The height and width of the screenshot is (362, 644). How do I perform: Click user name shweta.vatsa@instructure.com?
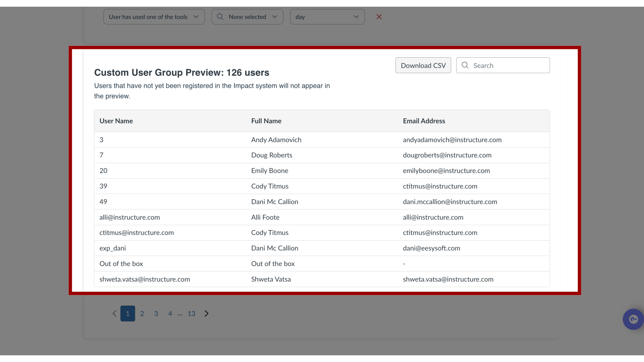pyautogui.click(x=145, y=279)
